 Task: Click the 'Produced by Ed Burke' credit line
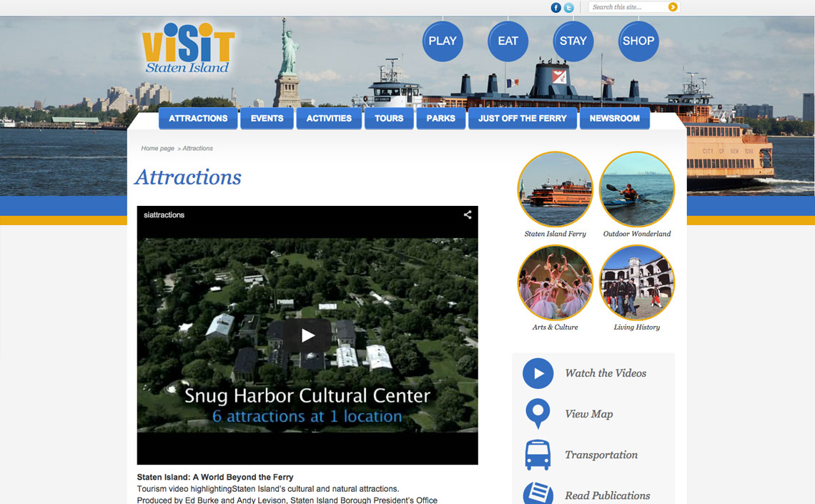(x=287, y=500)
